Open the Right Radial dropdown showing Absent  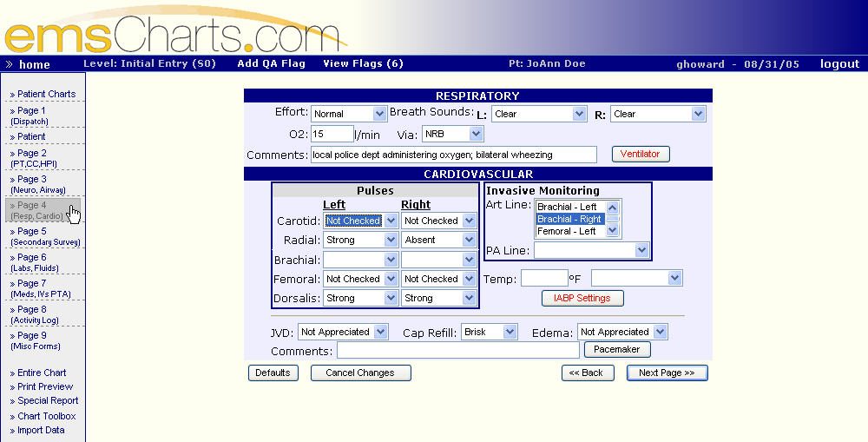pyautogui.click(x=438, y=240)
